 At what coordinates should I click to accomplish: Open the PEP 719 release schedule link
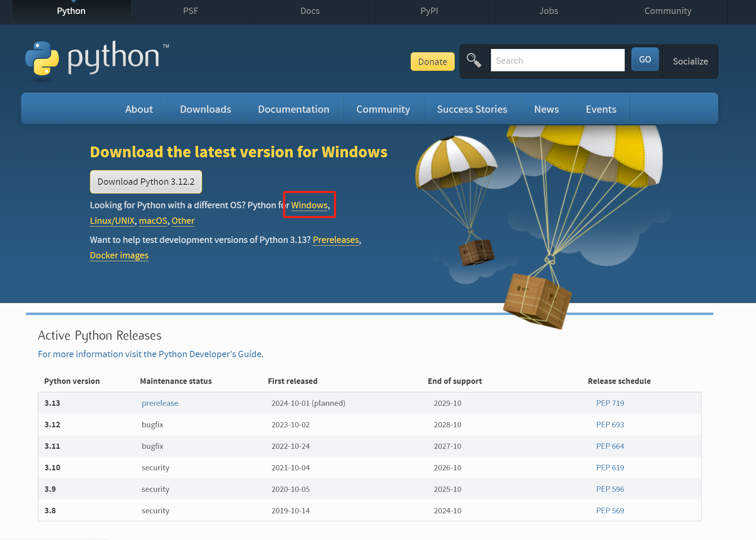coord(610,403)
